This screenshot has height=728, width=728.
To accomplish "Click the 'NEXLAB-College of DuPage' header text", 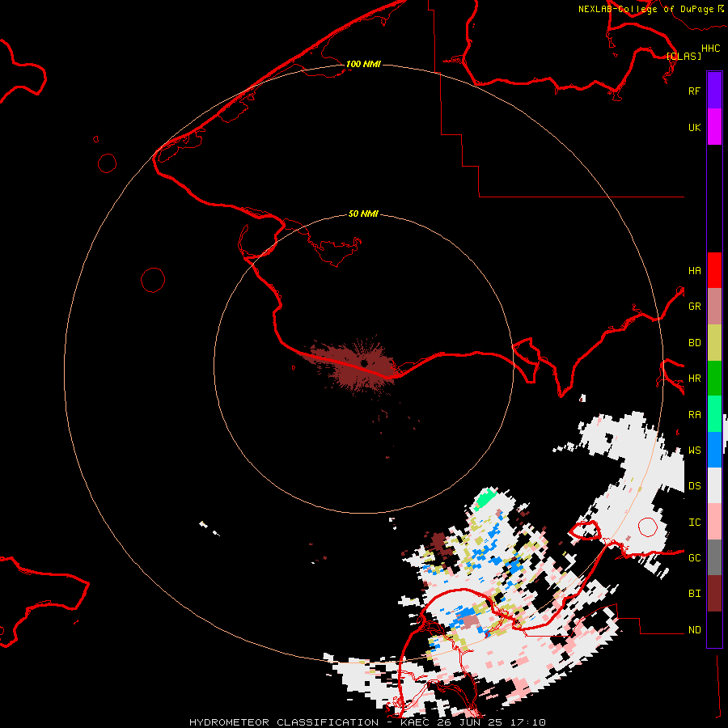I will 645,9.
